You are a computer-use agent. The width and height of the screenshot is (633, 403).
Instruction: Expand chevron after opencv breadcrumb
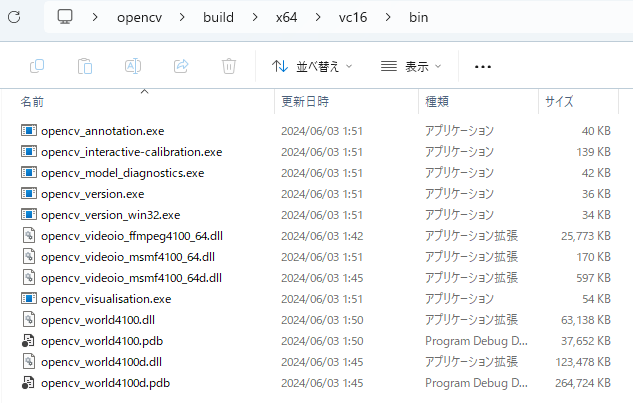[182, 17]
